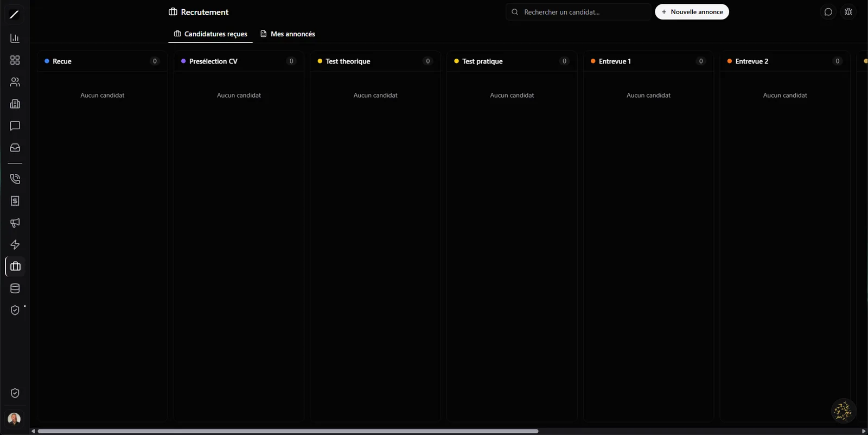Click the pen logo icon in sidebar
Screen dimensions: 868x435
pos(15,15)
